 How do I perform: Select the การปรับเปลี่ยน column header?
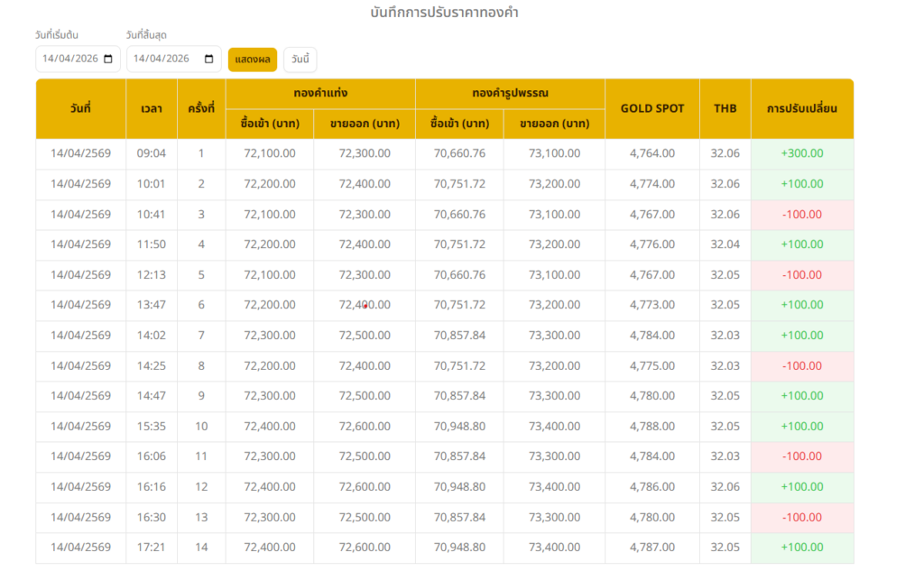[801, 109]
